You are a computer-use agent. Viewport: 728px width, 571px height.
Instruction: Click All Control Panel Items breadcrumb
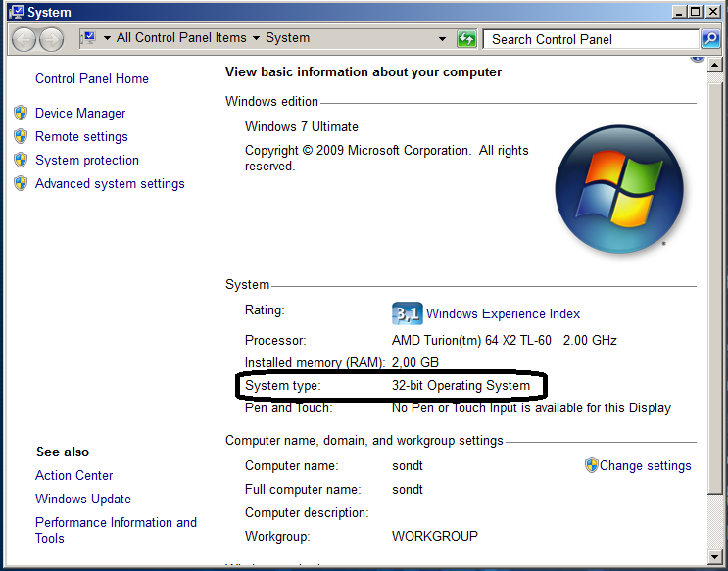pos(181,37)
